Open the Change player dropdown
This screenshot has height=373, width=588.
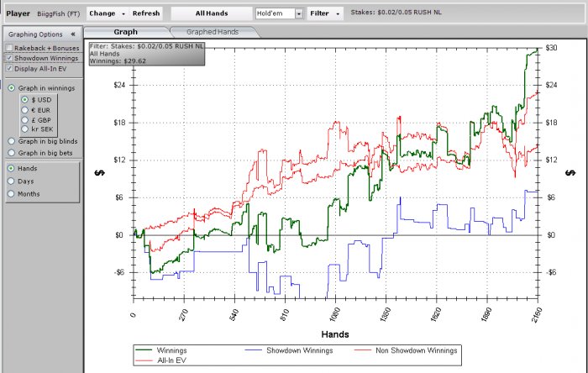(108, 13)
